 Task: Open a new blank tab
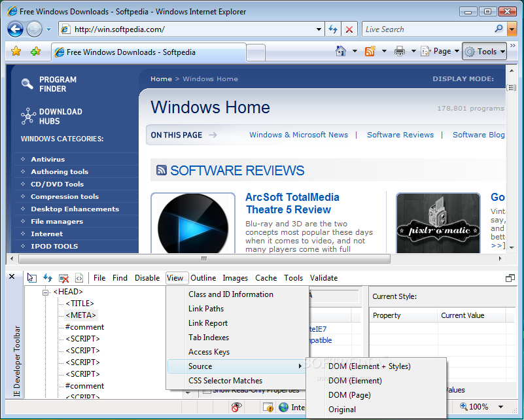pos(256,53)
